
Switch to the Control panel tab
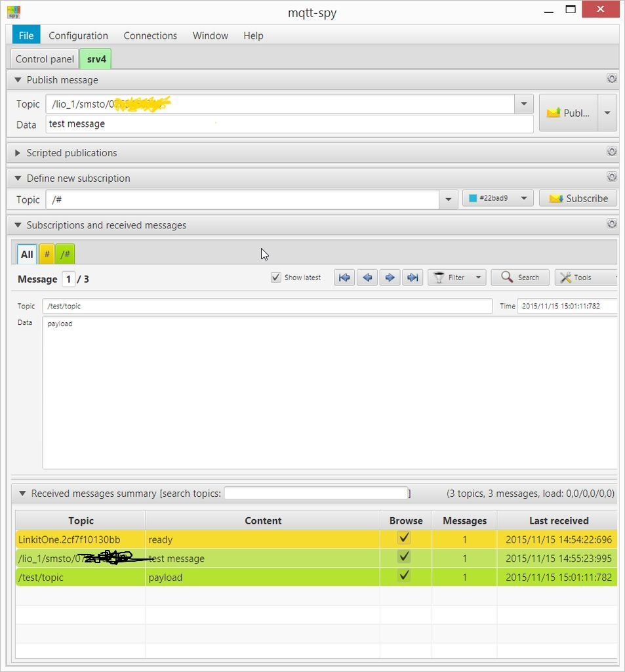pyautogui.click(x=45, y=58)
